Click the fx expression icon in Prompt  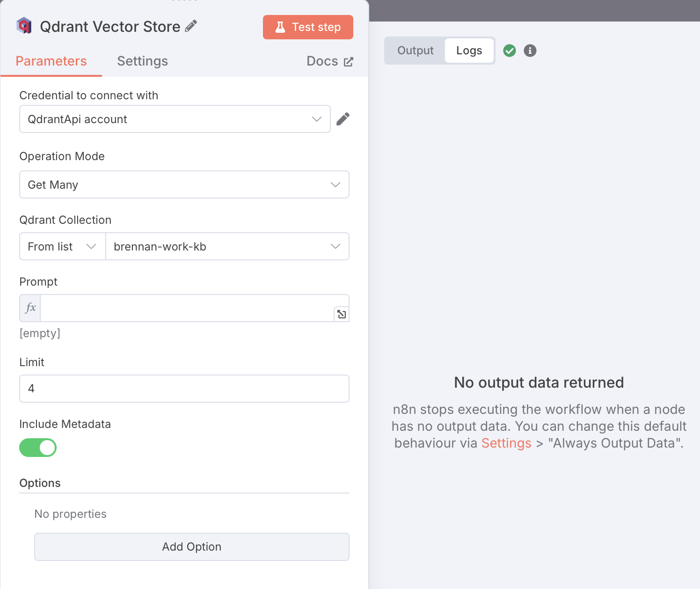click(x=30, y=308)
